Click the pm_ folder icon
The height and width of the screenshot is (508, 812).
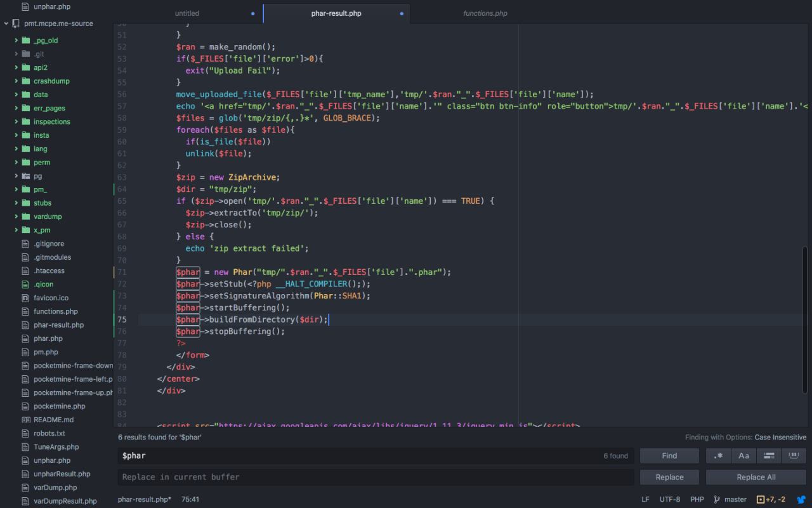(26, 189)
